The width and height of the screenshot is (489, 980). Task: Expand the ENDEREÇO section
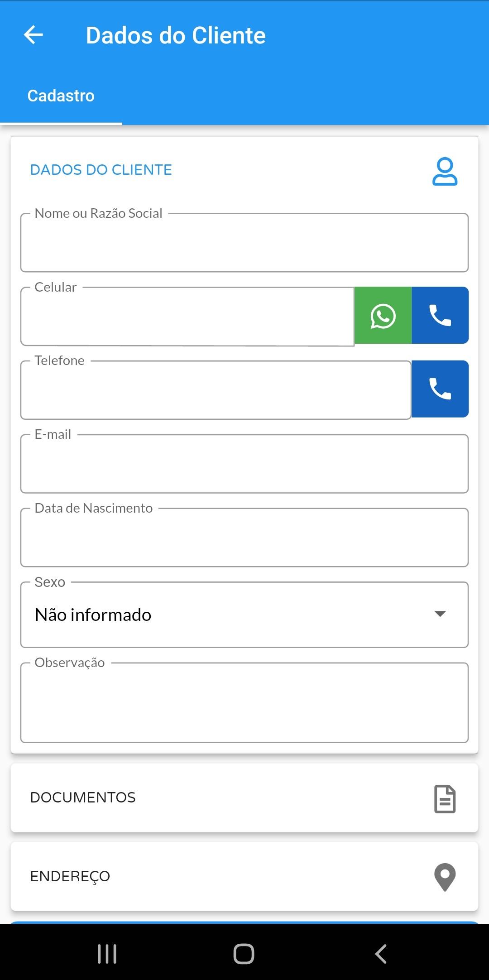(244, 876)
